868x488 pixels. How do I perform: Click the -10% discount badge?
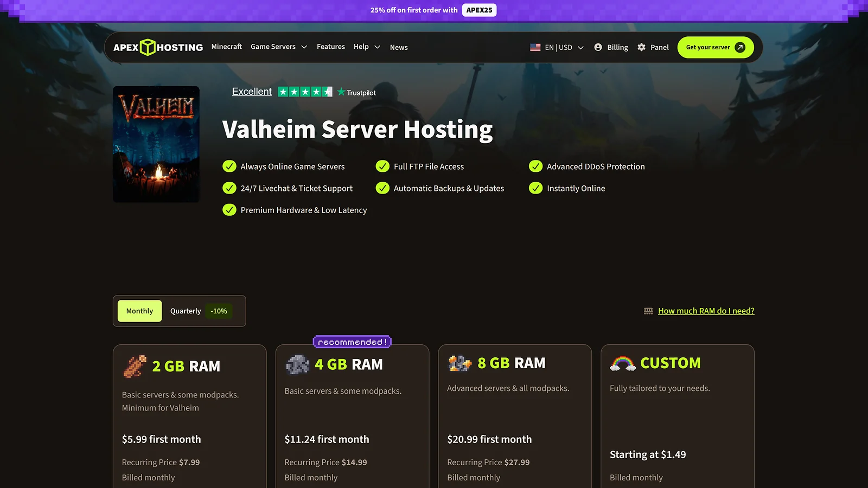(219, 311)
